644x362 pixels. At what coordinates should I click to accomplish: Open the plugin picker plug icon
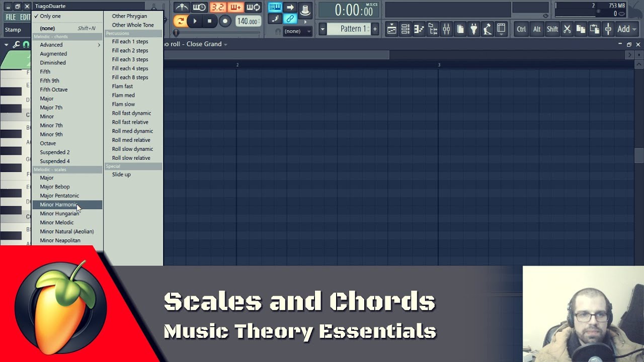click(x=474, y=29)
